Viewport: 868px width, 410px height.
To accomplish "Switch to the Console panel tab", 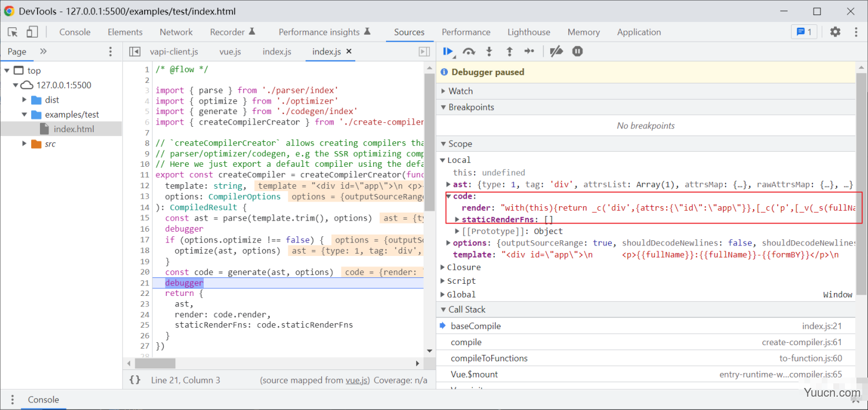I will [75, 32].
